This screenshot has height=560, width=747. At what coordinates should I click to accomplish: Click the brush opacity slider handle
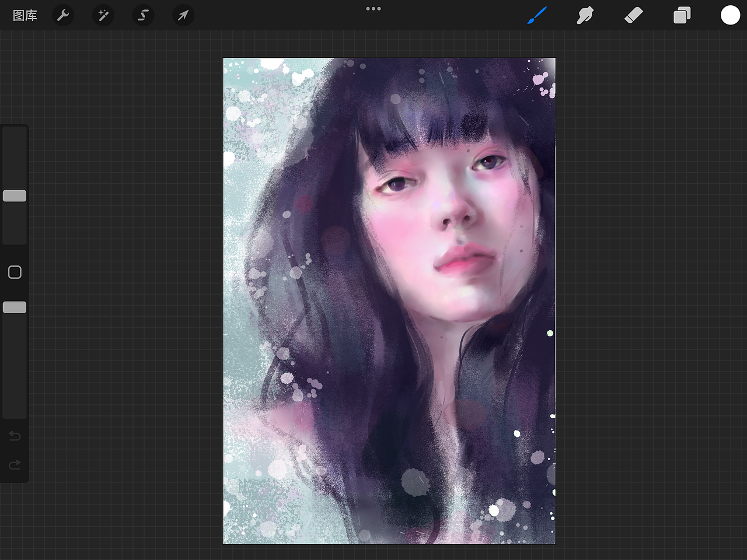pos(15,307)
